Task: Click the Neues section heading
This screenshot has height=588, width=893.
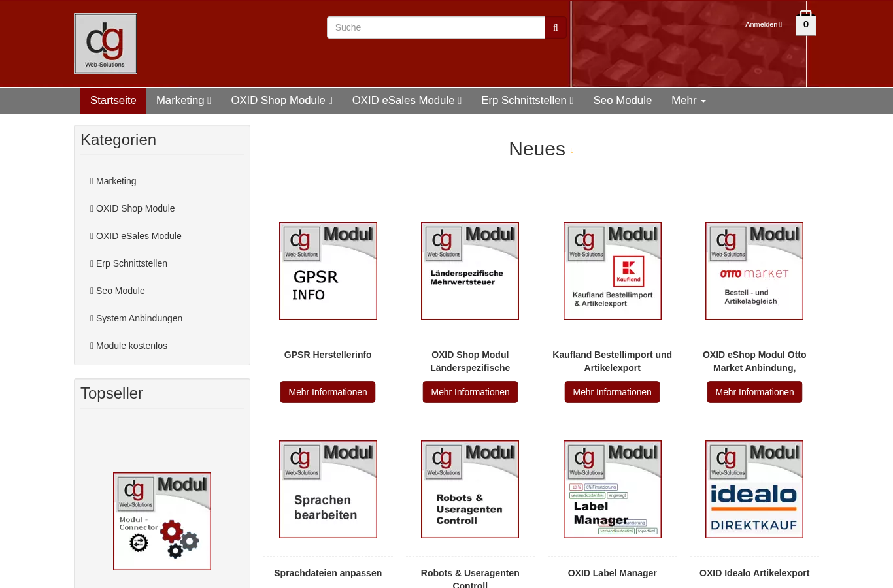Action: [537, 149]
